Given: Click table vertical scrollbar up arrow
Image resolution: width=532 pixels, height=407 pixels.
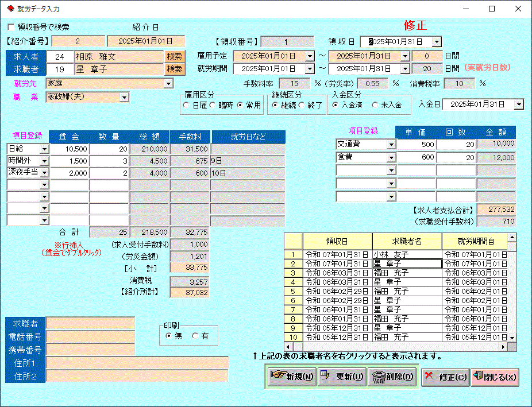Looking at the screenshot, I should click(x=512, y=237).
